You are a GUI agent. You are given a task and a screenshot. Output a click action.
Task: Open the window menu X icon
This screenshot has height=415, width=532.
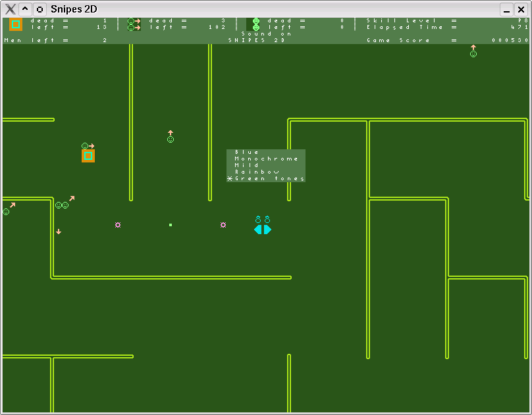point(10,9)
